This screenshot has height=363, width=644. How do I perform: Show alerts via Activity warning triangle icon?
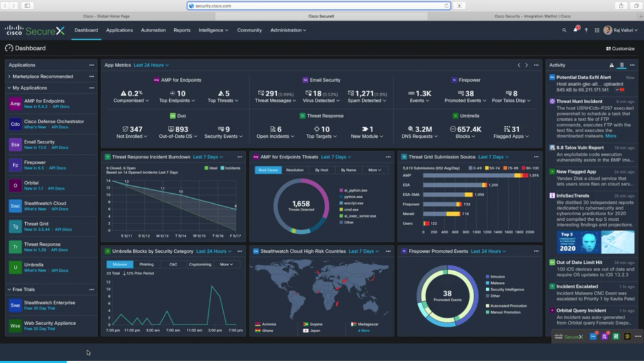point(611,65)
